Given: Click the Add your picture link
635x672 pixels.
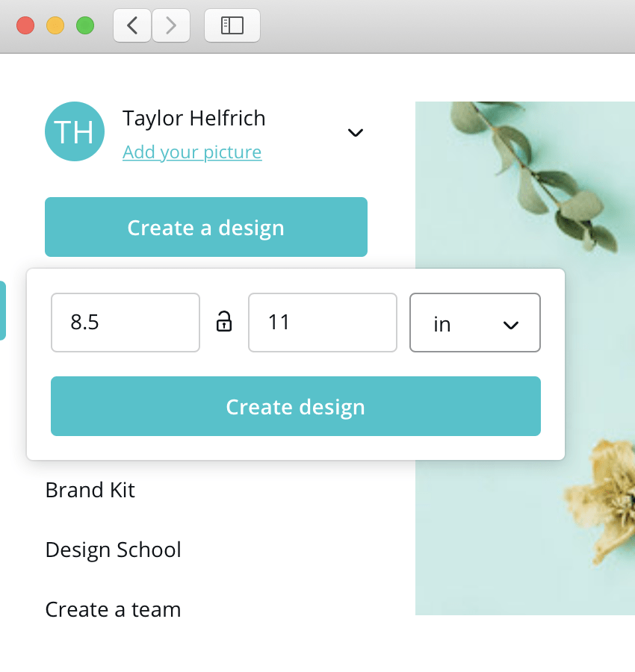Looking at the screenshot, I should (x=191, y=152).
